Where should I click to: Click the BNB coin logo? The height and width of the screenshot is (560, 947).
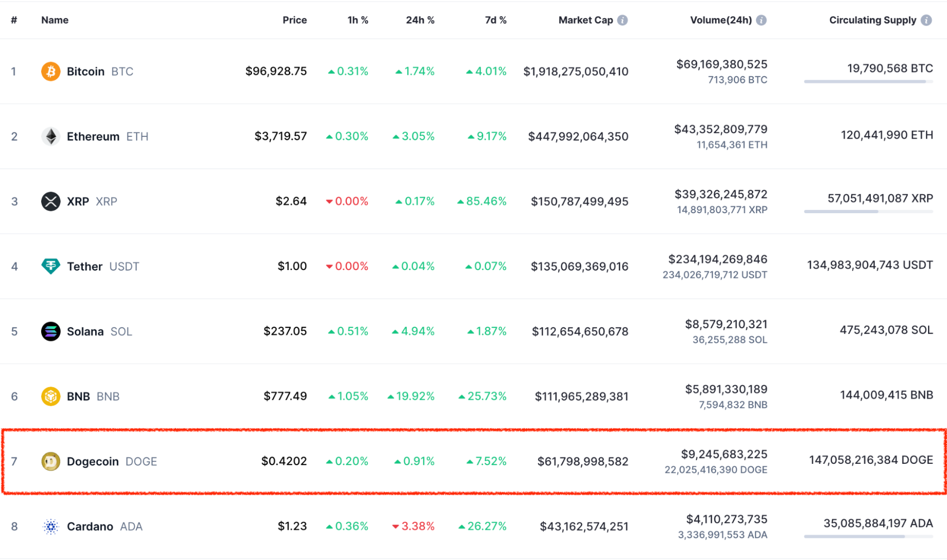[51, 396]
